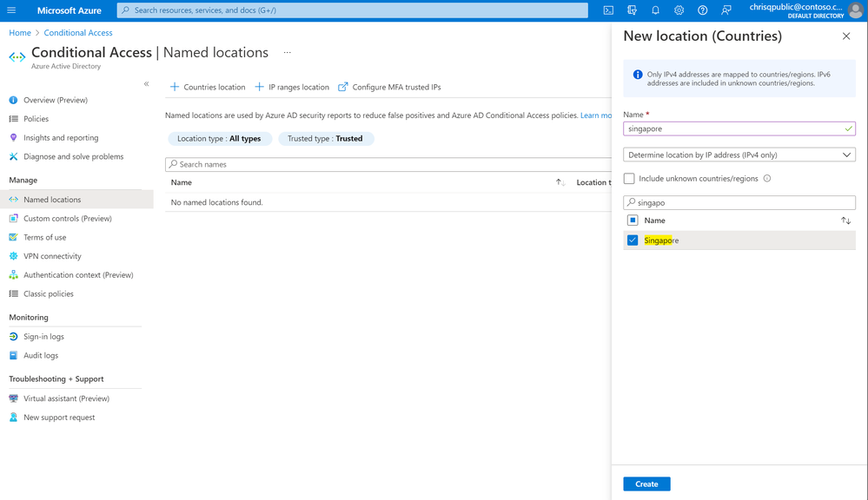Image resolution: width=868 pixels, height=500 pixels.
Task: Add a Countries location
Action: tap(208, 87)
